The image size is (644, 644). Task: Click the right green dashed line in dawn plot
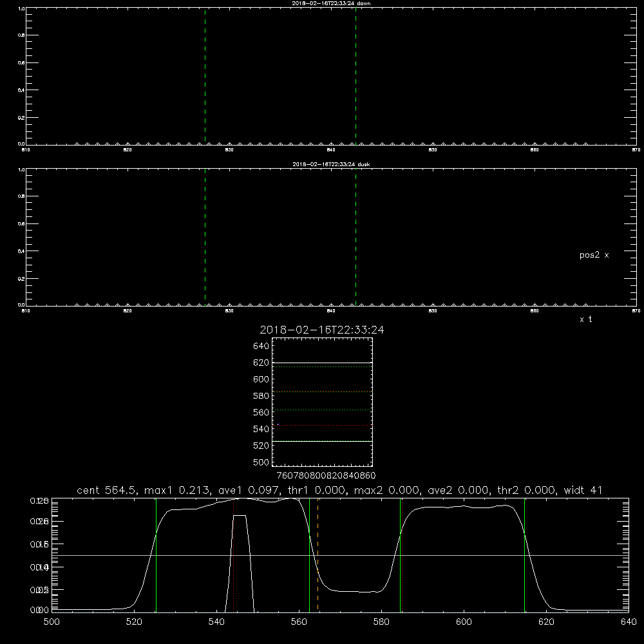click(x=355, y=76)
